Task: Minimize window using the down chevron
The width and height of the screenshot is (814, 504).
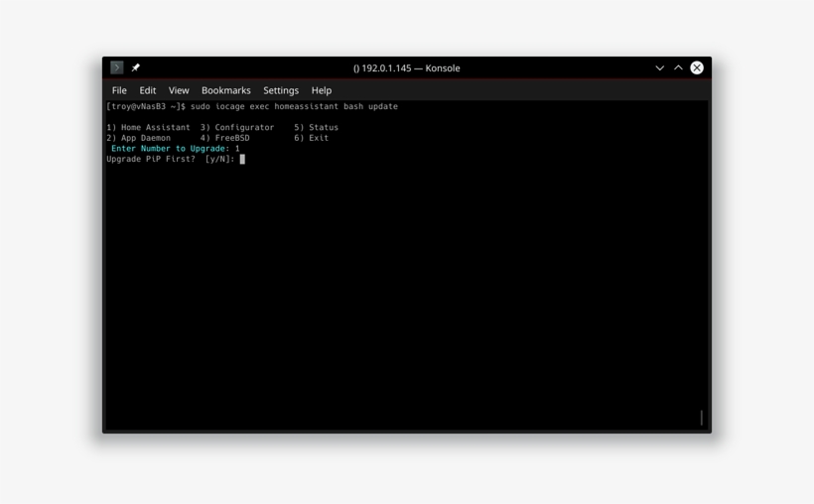Action: click(659, 68)
